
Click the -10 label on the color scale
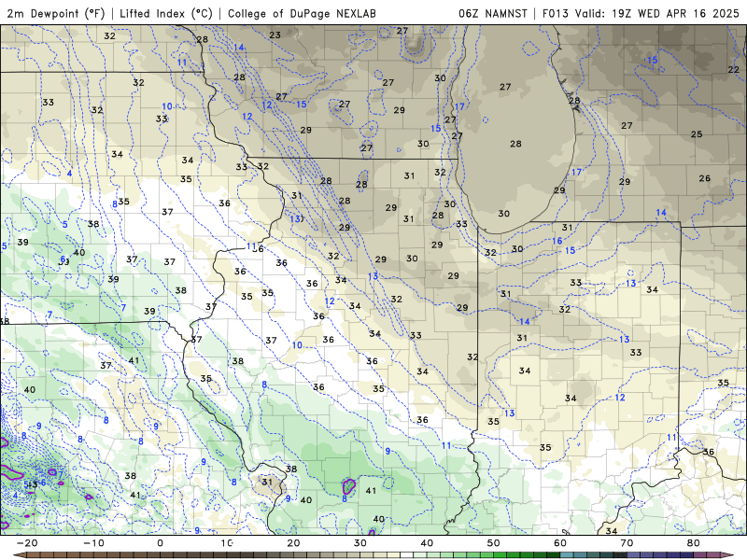click(93, 543)
